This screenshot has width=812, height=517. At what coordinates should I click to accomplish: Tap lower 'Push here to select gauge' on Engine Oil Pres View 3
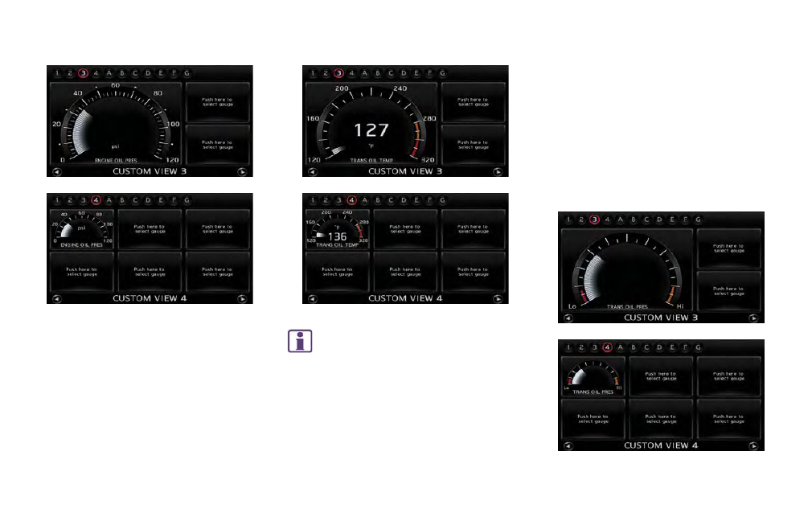(x=218, y=145)
